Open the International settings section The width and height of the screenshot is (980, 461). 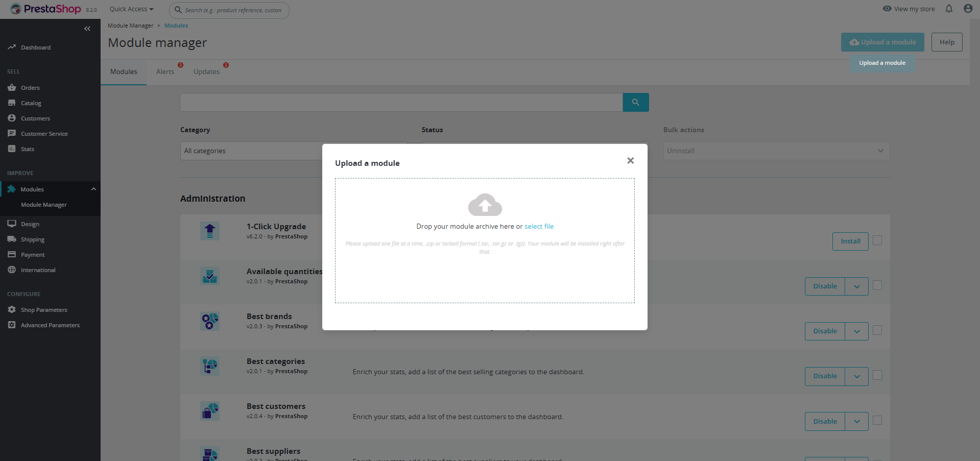tap(37, 270)
